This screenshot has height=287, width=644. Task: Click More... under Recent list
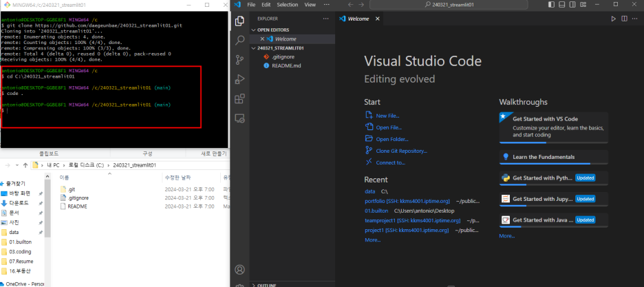(x=372, y=240)
